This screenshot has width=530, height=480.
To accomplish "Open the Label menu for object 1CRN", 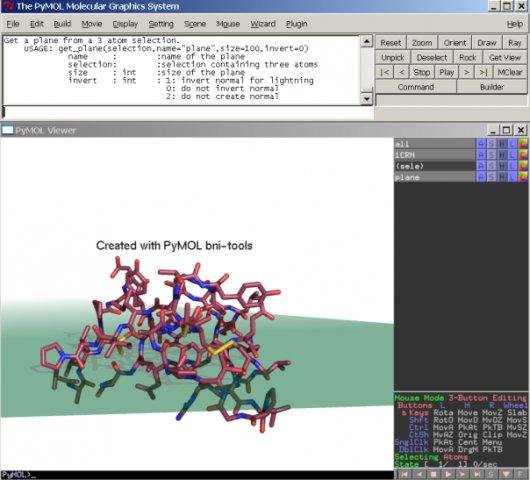I will pyautogui.click(x=512, y=155).
